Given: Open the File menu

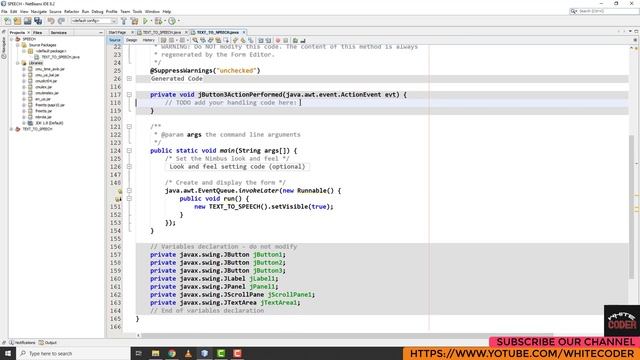Looking at the screenshot, I should click(4, 11).
